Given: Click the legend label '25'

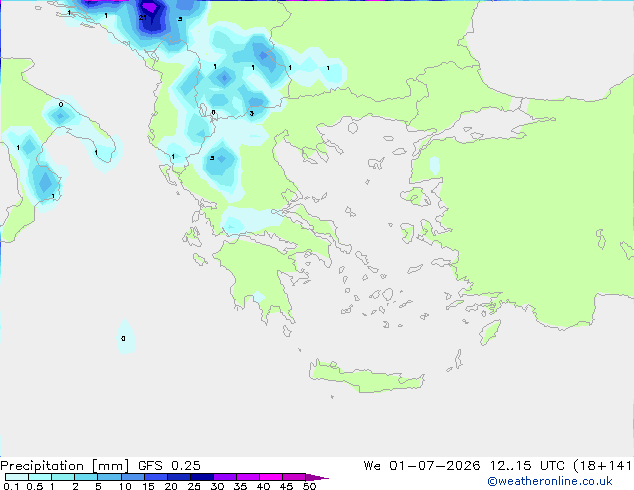Looking at the screenshot, I should 194,486.
